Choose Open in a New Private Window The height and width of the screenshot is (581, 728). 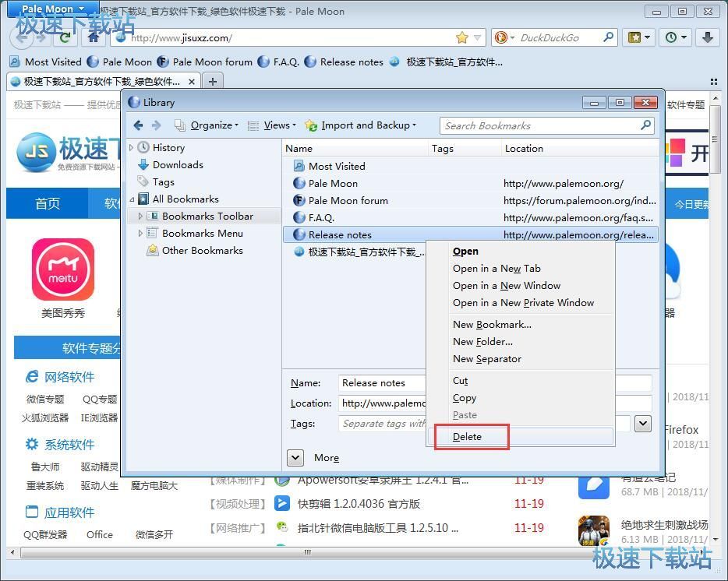pyautogui.click(x=521, y=302)
